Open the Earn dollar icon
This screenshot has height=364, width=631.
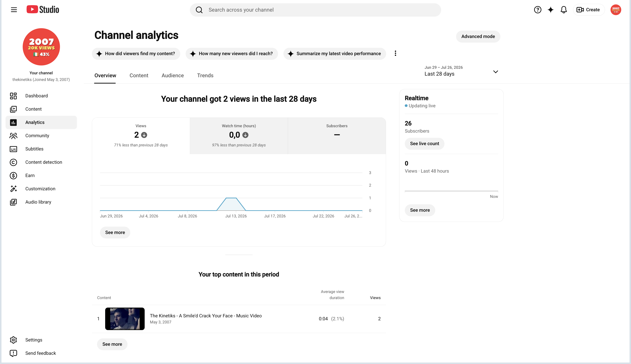(x=13, y=176)
